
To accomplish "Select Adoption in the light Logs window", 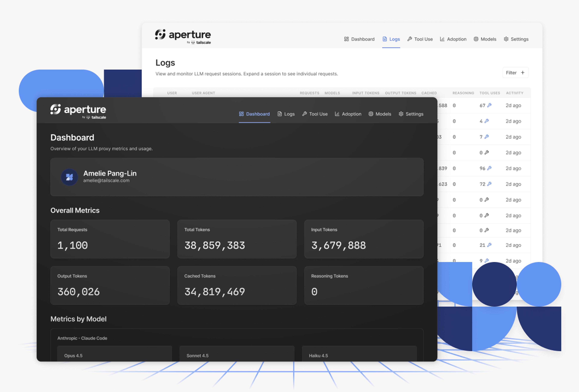I will pos(453,39).
